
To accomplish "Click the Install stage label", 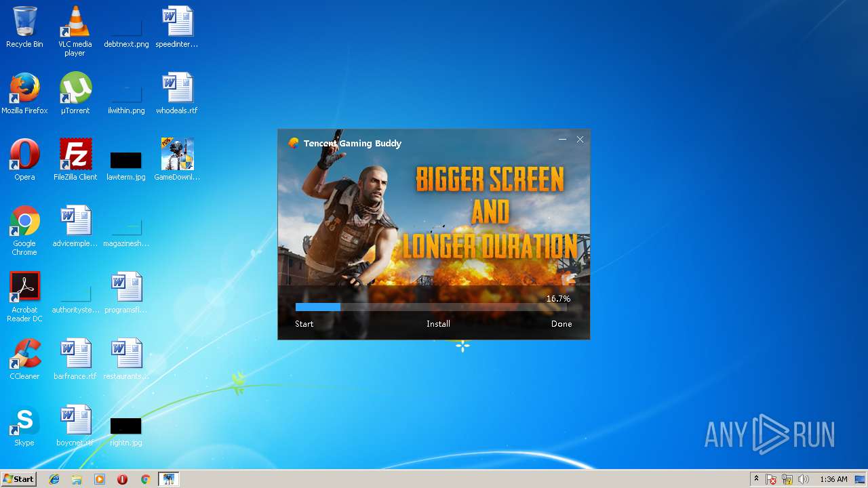I will tap(438, 324).
